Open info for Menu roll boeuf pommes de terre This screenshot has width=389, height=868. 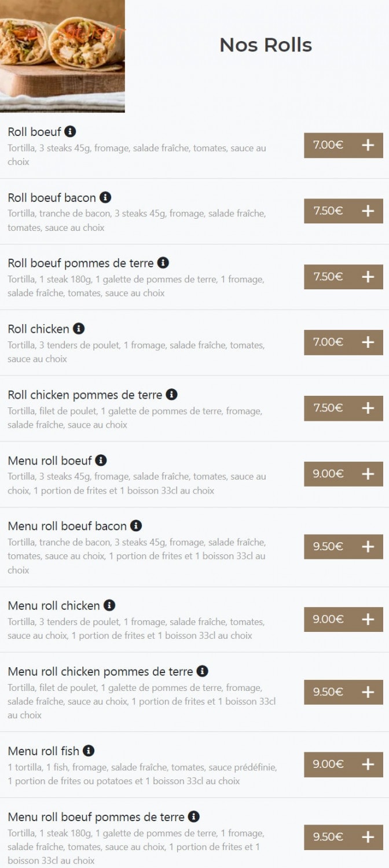point(194,816)
